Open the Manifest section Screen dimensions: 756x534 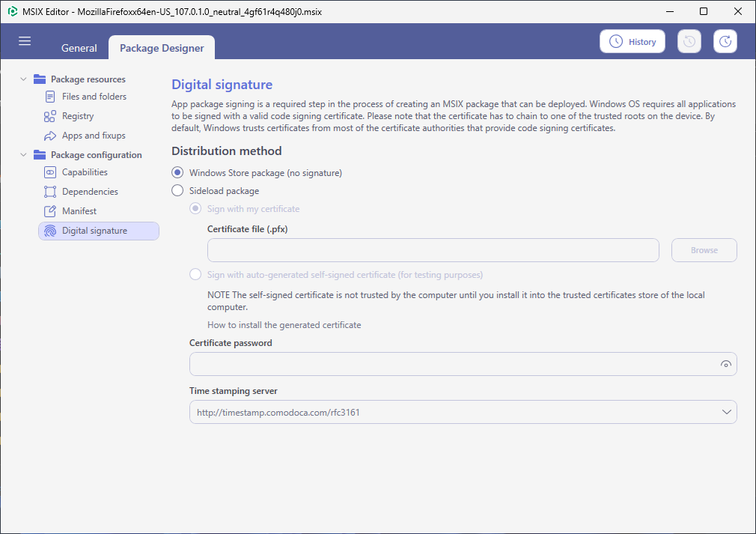tap(79, 210)
